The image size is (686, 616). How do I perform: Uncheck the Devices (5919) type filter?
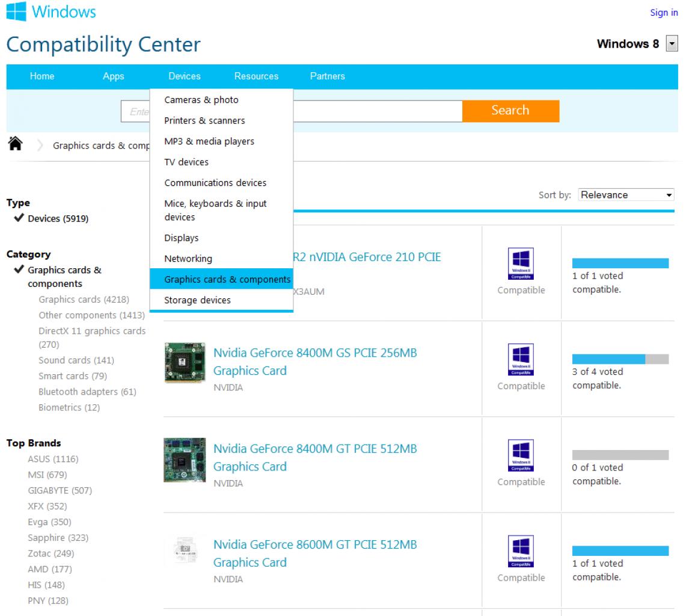[x=52, y=218]
